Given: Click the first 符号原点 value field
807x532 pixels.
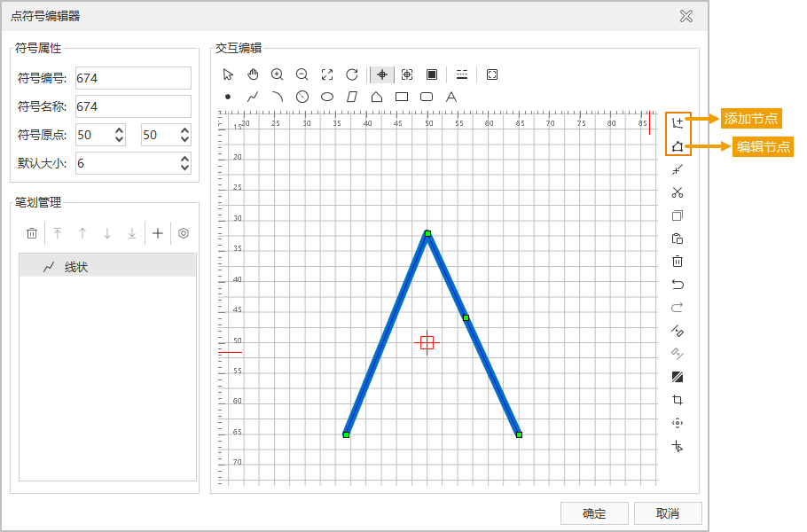Looking at the screenshot, I should click(x=94, y=135).
